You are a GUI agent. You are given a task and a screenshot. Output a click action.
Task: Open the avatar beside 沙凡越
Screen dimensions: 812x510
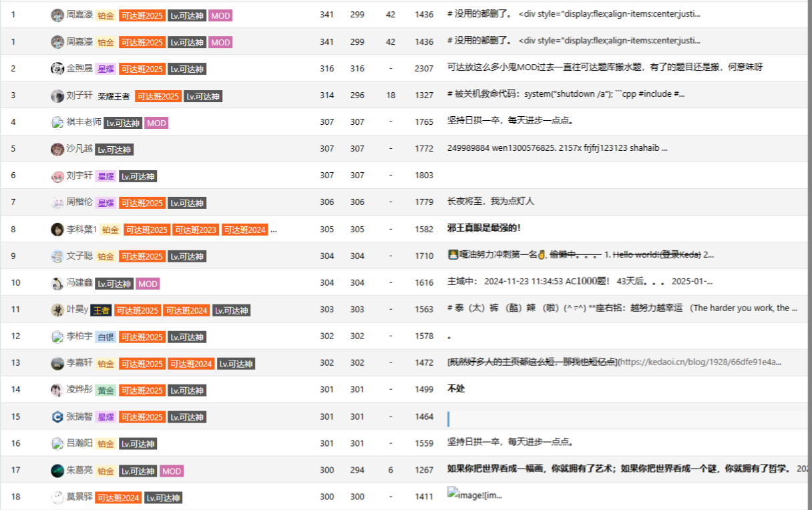(x=57, y=150)
